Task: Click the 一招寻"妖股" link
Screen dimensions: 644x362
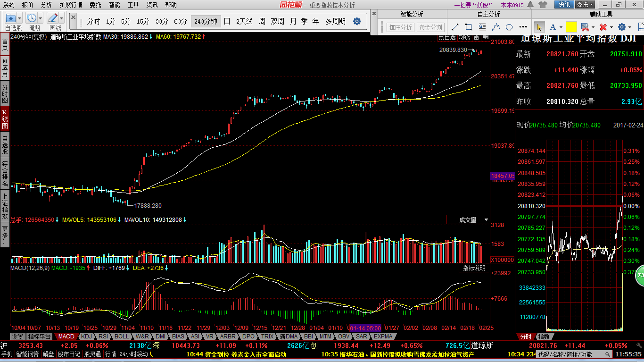Action: [473, 5]
